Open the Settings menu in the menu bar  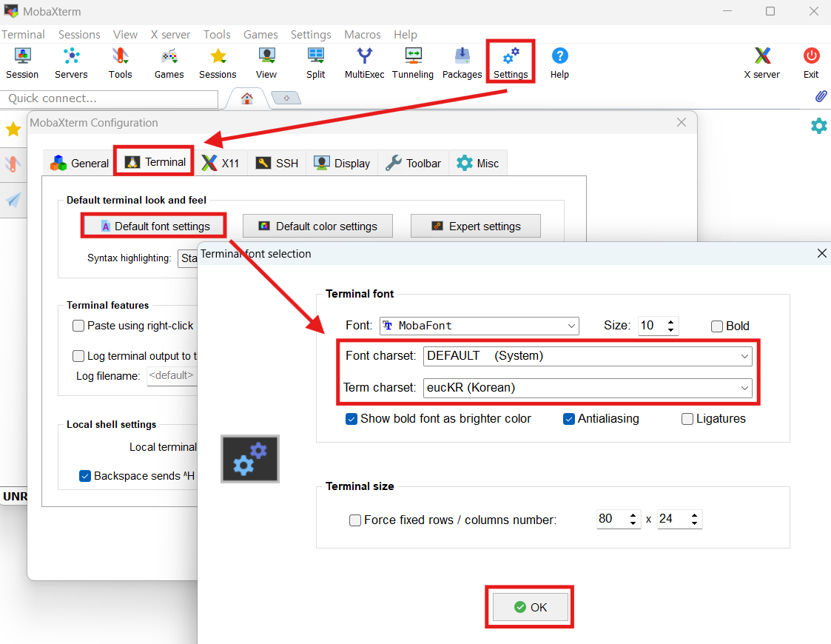311,35
